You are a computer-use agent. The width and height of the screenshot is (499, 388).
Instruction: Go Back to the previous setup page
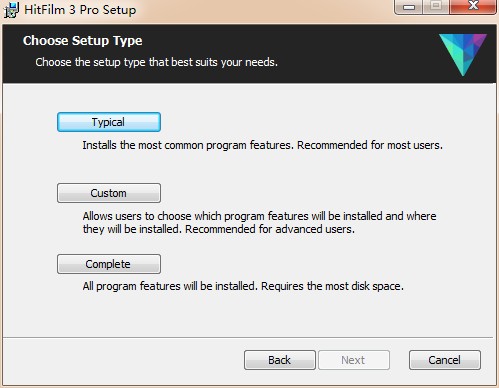(x=280, y=360)
